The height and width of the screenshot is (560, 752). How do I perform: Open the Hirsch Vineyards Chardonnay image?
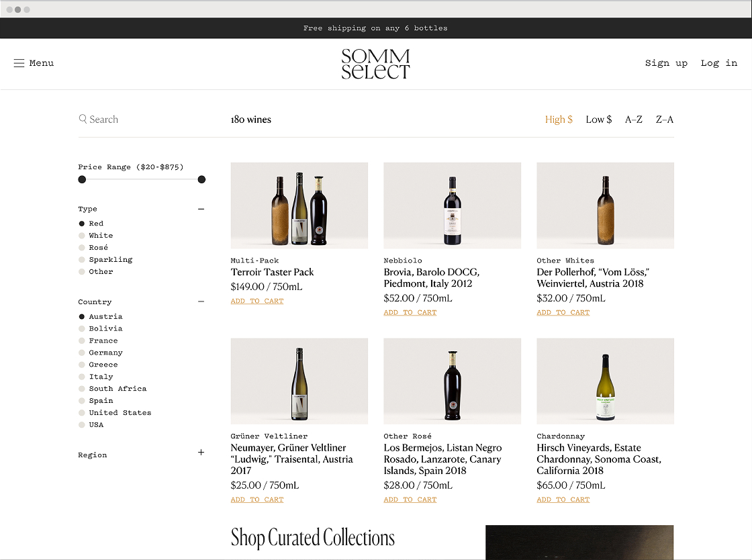pyautogui.click(x=605, y=381)
